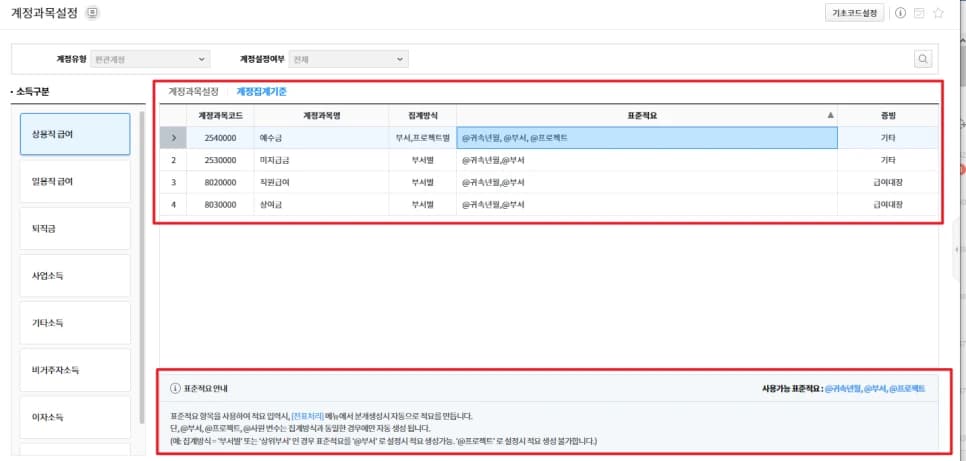Click the 계정과목코드 column header
The height and width of the screenshot is (461, 966).
[x=220, y=115]
